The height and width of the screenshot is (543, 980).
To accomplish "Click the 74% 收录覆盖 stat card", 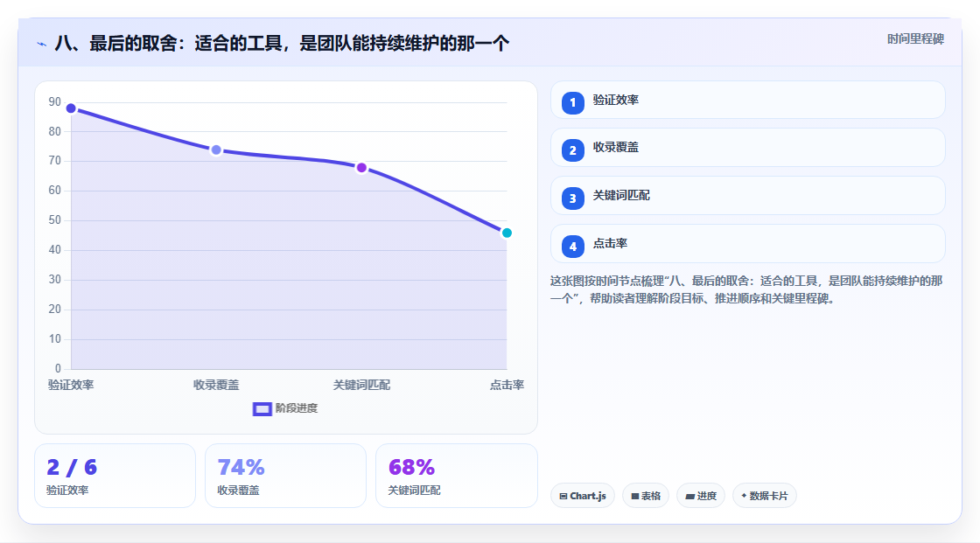I will pyautogui.click(x=285, y=476).
